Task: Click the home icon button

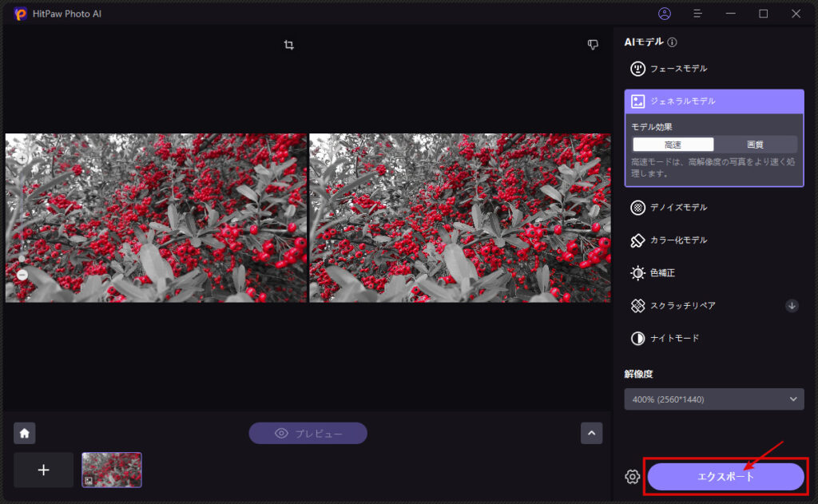Action: pyautogui.click(x=25, y=433)
